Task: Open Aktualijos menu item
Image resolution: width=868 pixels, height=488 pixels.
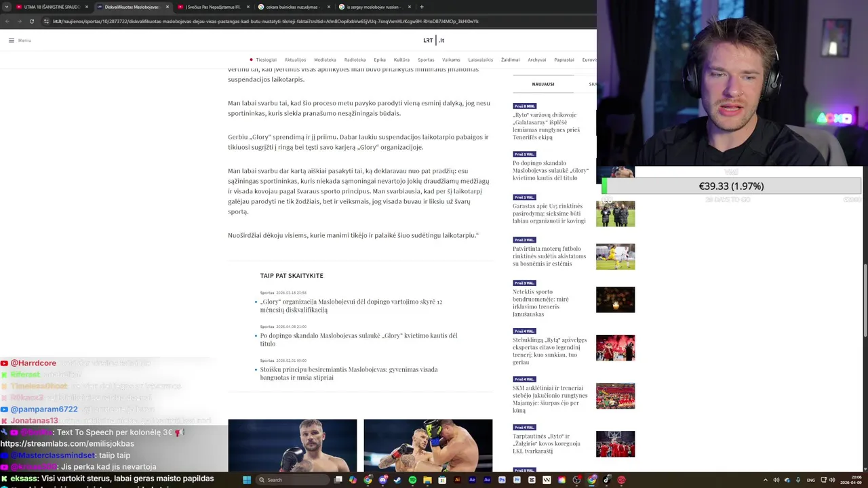Action: [295, 60]
